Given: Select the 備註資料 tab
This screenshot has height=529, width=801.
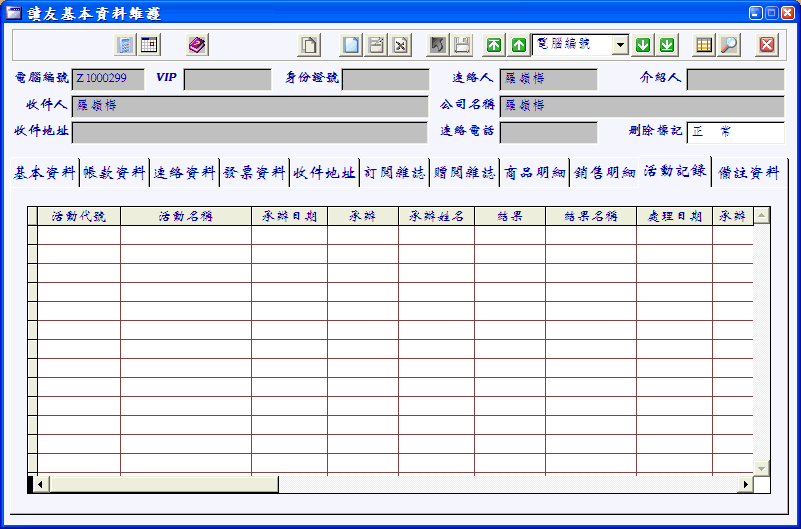Looking at the screenshot, I should coord(749,173).
